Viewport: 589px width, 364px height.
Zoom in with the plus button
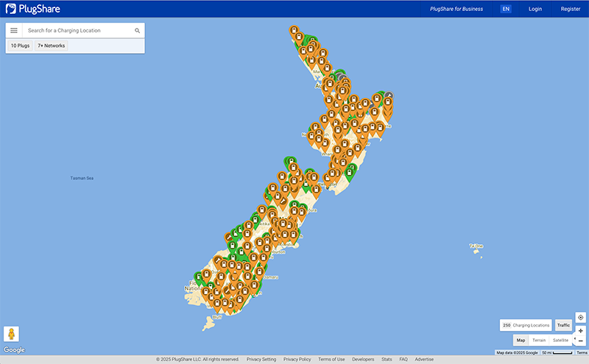580,331
